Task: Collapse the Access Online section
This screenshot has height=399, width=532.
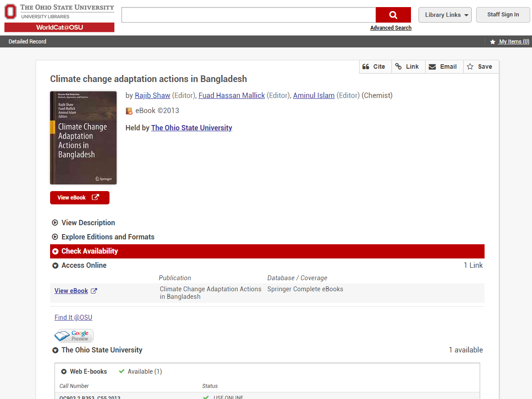Action: point(84,265)
